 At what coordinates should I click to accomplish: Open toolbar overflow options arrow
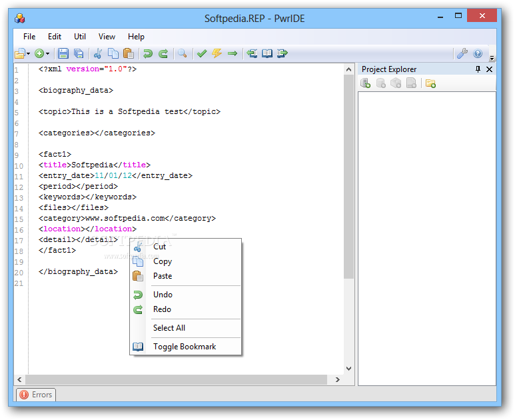[x=492, y=58]
